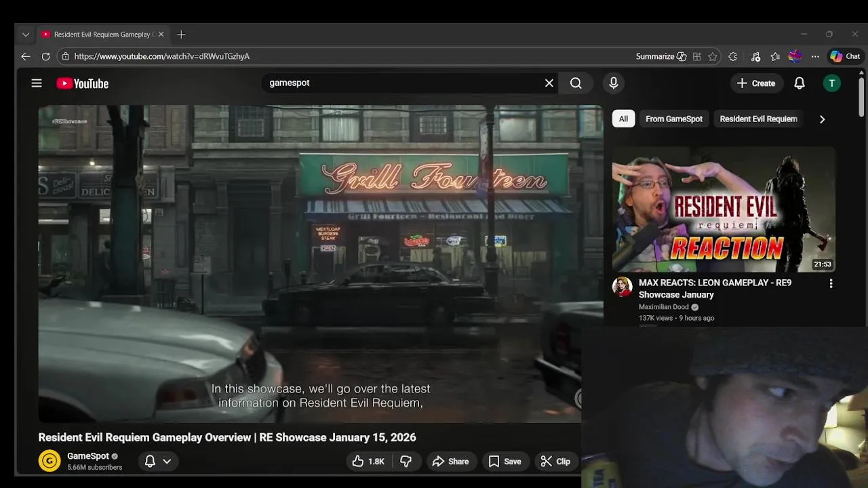This screenshot has height=488, width=868.
Task: Open the Maximilian Dood channel name
Action: (664, 307)
